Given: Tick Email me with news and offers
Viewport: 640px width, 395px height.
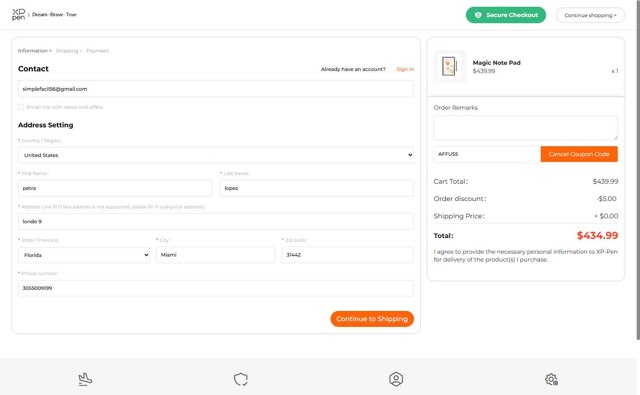Looking at the screenshot, I should (x=21, y=107).
